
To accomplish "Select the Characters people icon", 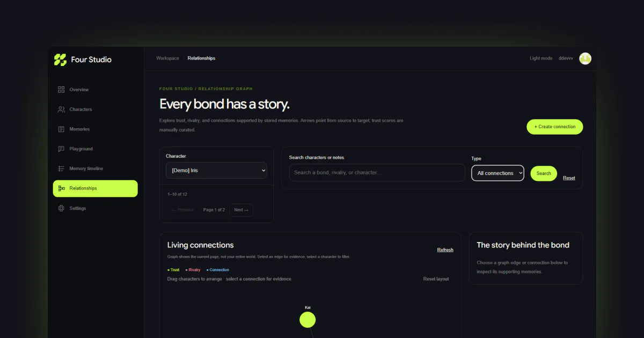I will 61,109.
